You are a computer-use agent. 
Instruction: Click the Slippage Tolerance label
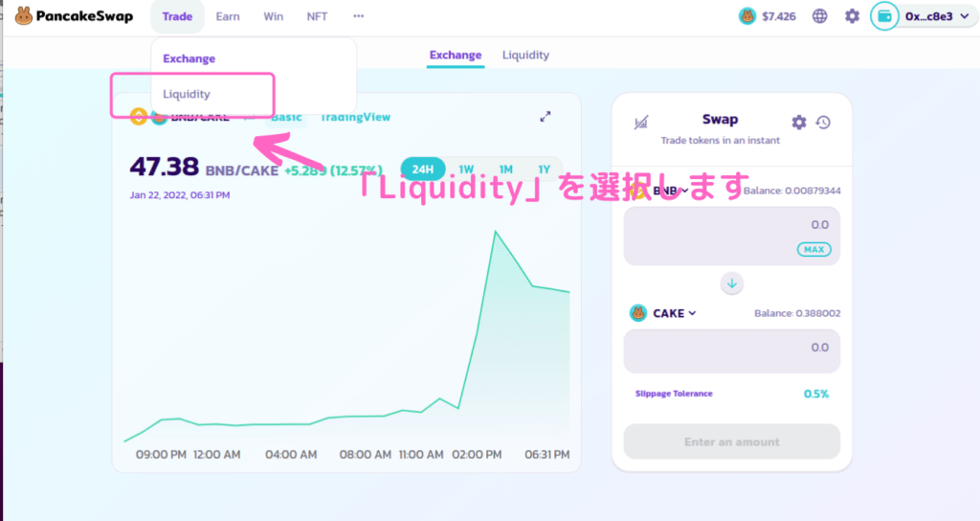tap(674, 394)
